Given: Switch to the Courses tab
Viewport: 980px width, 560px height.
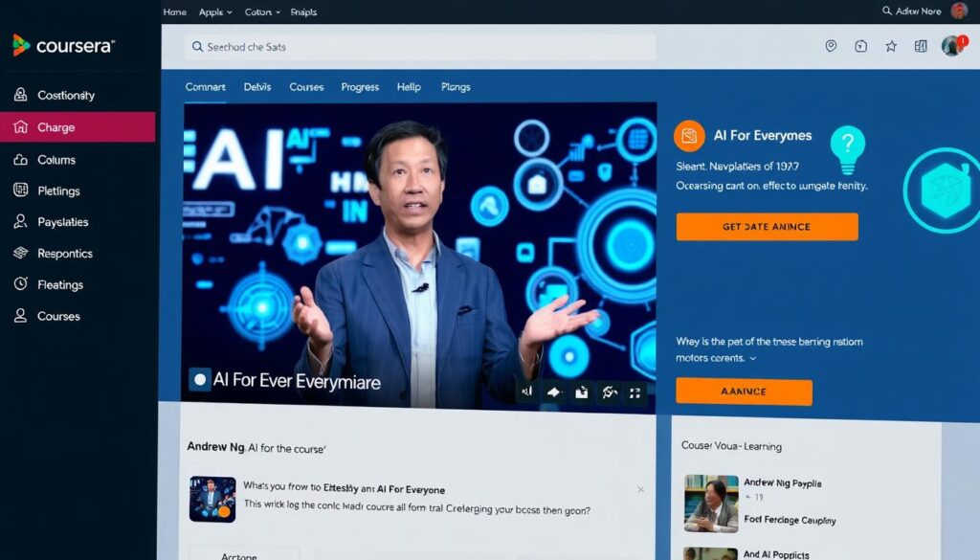Looking at the screenshot, I should [x=306, y=87].
